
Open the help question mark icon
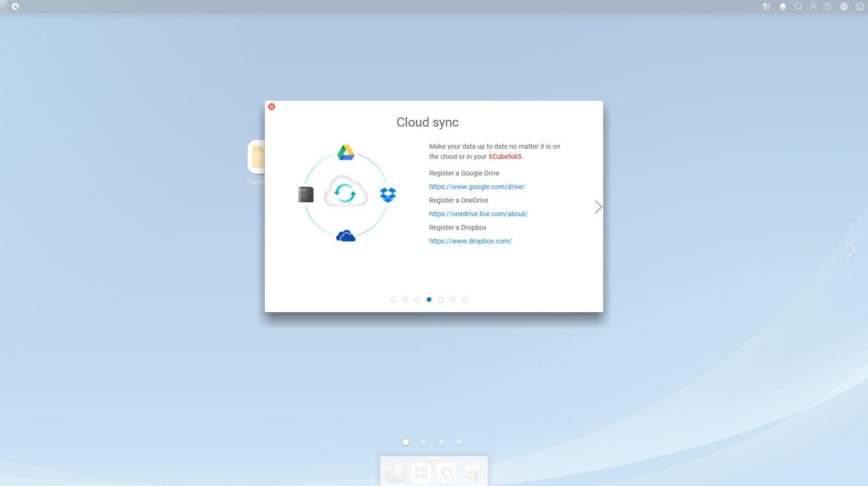pos(827,7)
